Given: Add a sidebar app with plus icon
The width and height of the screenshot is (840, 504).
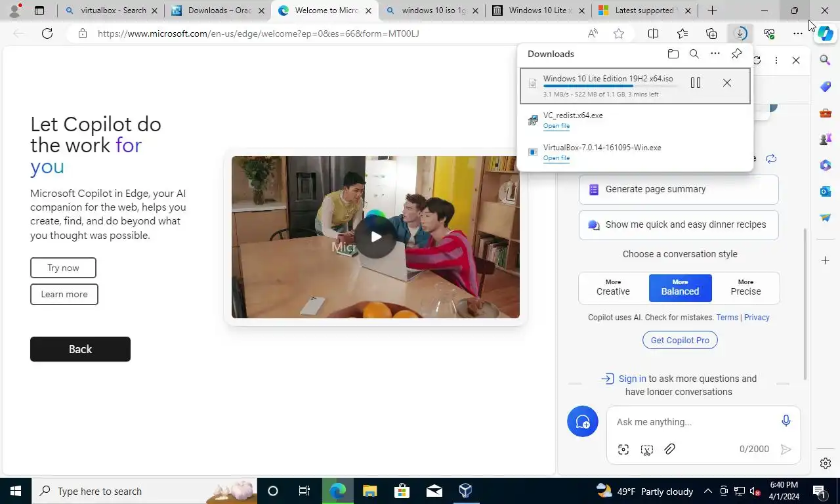Looking at the screenshot, I should [x=826, y=261].
